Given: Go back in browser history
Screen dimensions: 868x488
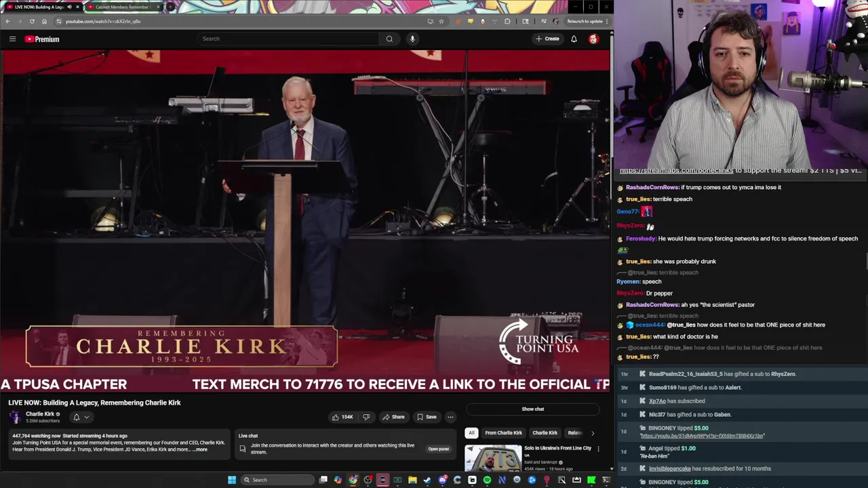Looking at the screenshot, I should 7,21.
